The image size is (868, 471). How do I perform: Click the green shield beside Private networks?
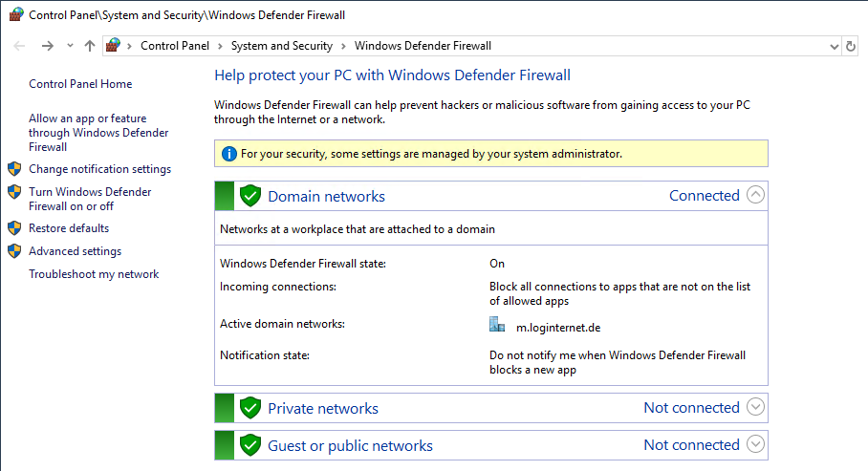pos(250,408)
